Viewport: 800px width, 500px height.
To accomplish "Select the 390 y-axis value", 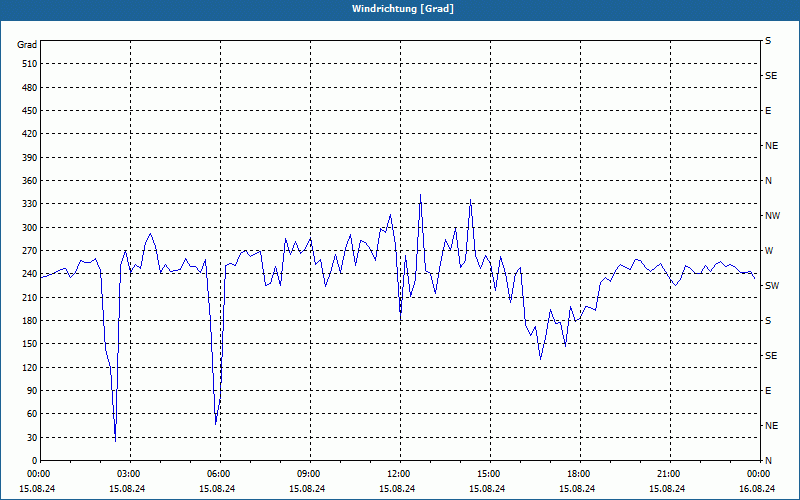I will [x=30, y=158].
